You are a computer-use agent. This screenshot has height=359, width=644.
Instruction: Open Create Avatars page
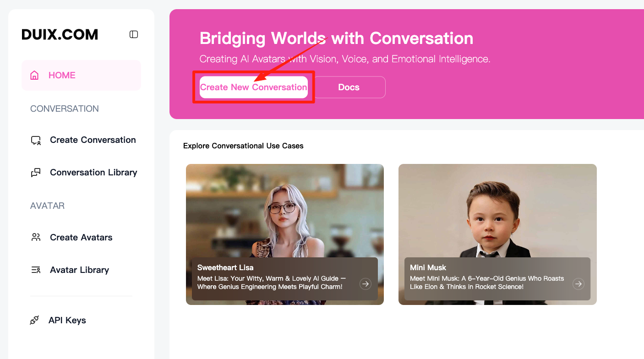tap(81, 237)
